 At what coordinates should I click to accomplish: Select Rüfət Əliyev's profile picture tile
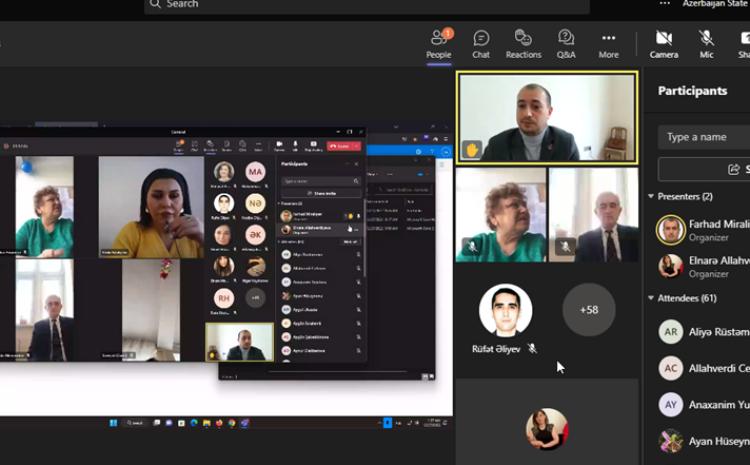[505, 311]
